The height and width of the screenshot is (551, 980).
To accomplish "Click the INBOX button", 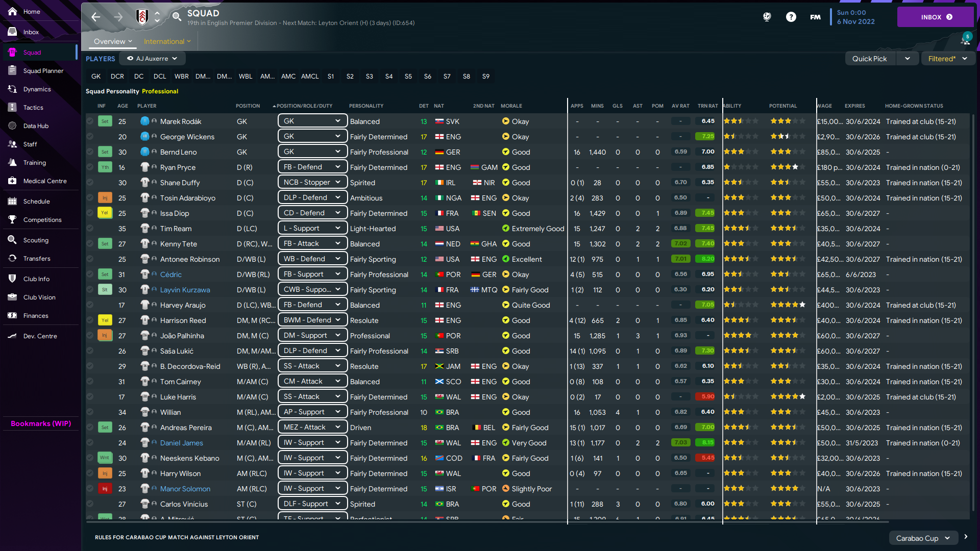I will [x=936, y=17].
